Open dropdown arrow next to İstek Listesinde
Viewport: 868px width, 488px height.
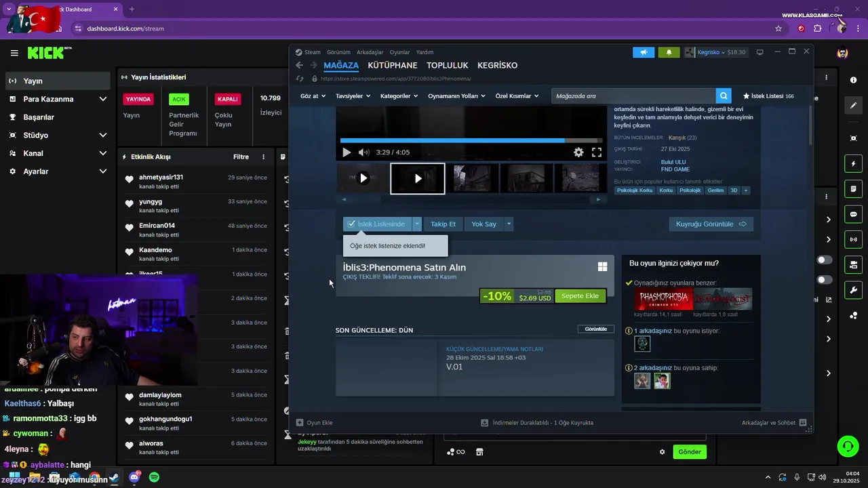[417, 224]
